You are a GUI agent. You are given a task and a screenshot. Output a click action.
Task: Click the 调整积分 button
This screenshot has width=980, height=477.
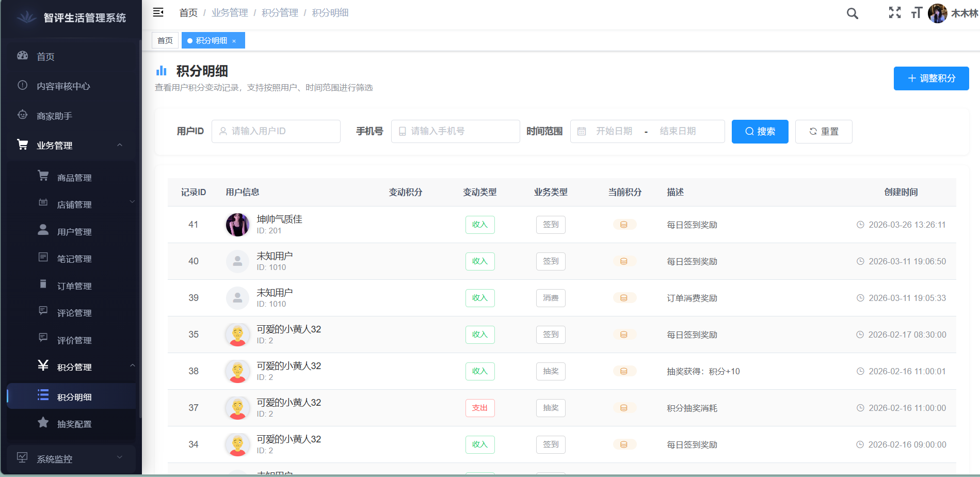click(x=931, y=78)
